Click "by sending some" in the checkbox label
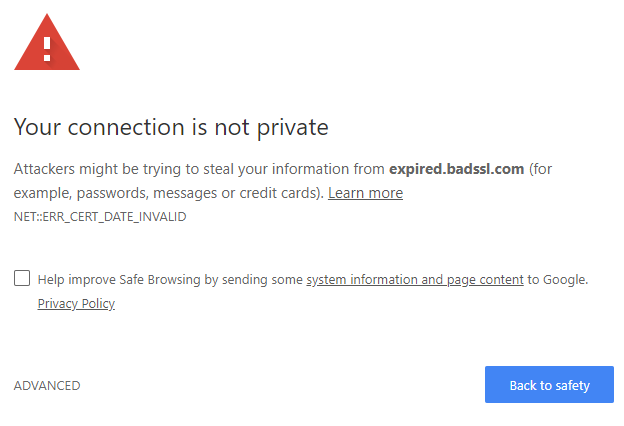Screen dimensions: 624x426 254,280
